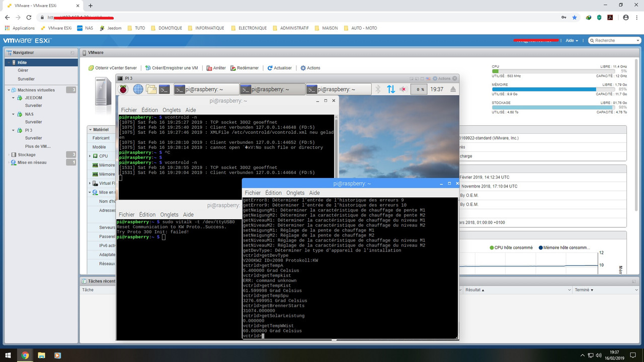
Task: Click the eject icon in Pi panel
Action: click(x=453, y=89)
